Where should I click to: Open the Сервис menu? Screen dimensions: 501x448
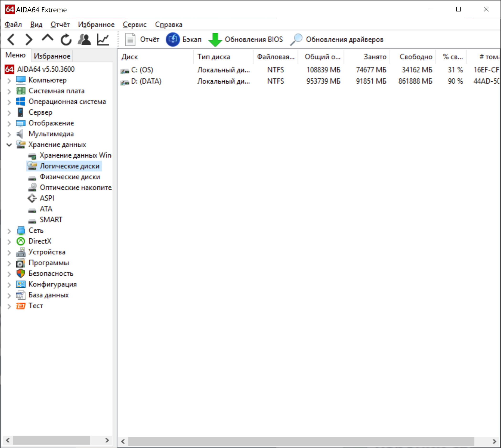(x=135, y=25)
